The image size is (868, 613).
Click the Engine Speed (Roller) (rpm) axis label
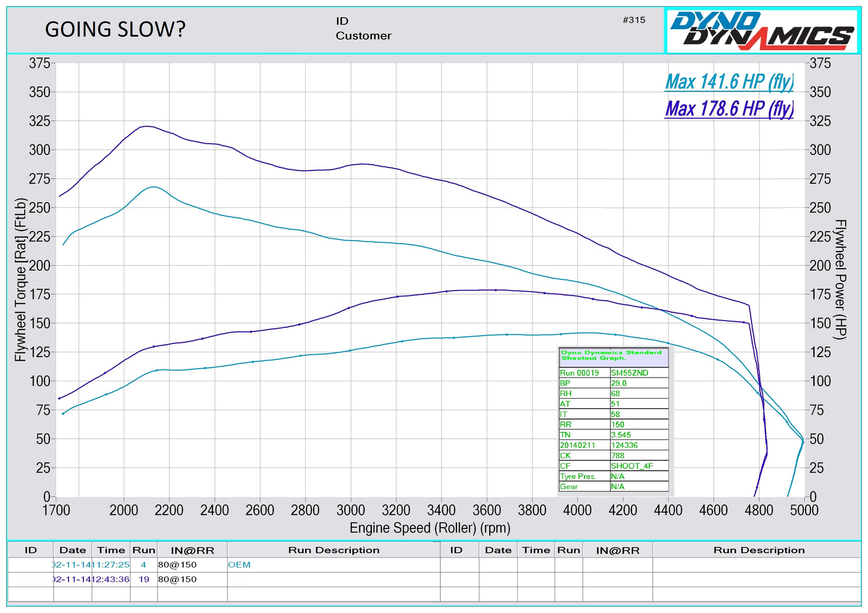[429, 528]
